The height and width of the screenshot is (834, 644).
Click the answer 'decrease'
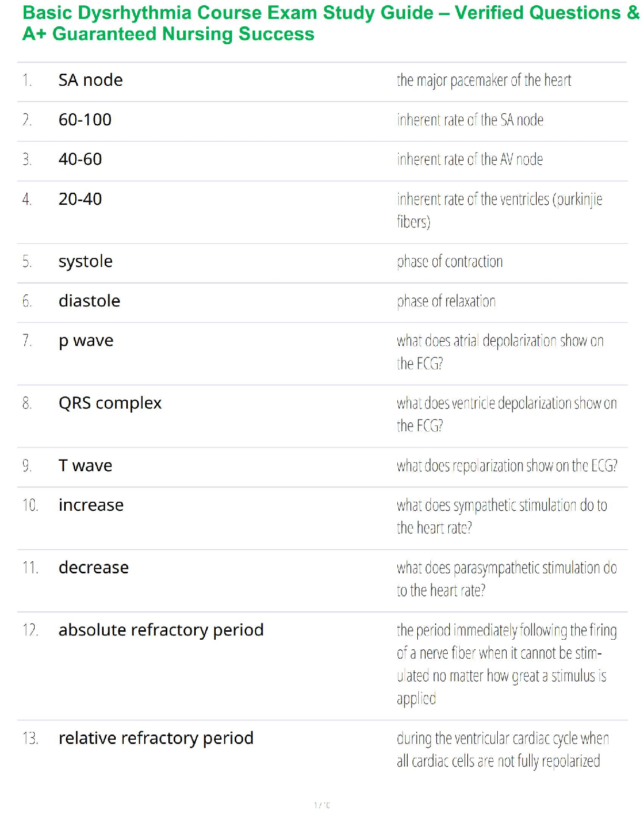[94, 568]
